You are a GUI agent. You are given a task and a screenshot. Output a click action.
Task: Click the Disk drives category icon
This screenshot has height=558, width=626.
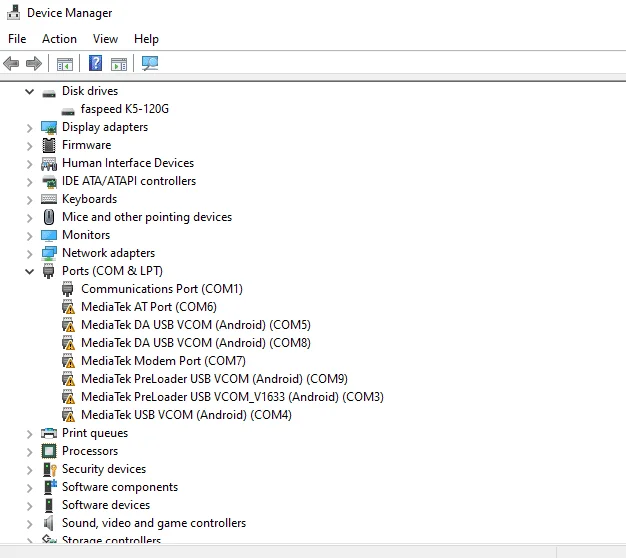click(49, 93)
